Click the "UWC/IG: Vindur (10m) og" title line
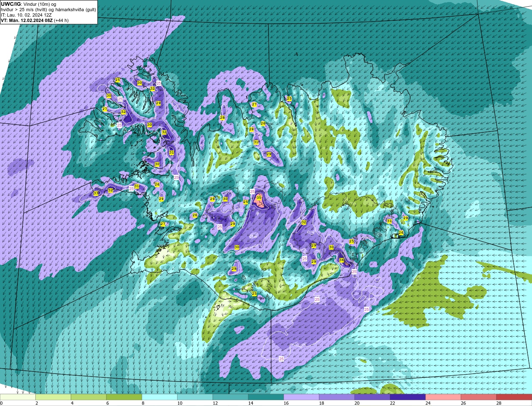Screen dimensions: 532x406 coord(28,4)
